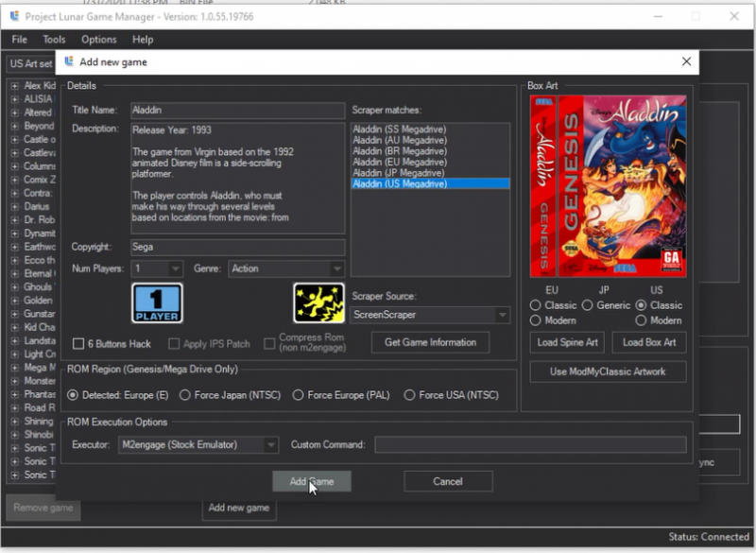Close the Add new game dialog

coord(687,61)
